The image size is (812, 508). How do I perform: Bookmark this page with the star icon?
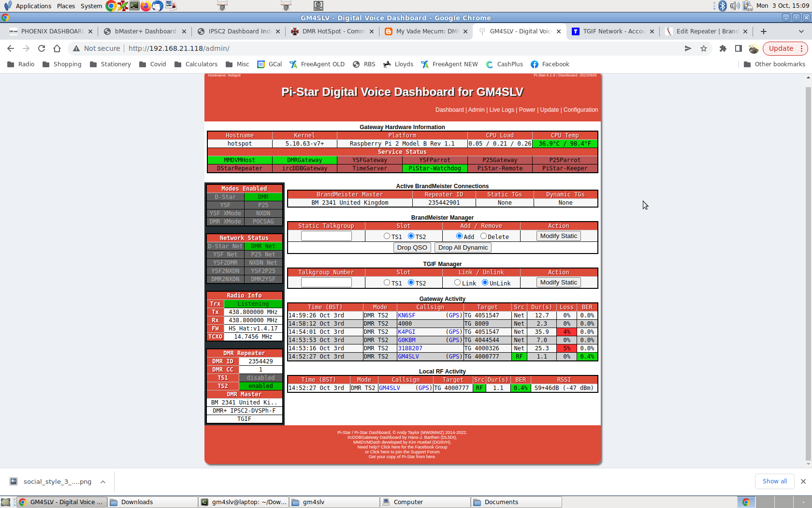coord(704,48)
